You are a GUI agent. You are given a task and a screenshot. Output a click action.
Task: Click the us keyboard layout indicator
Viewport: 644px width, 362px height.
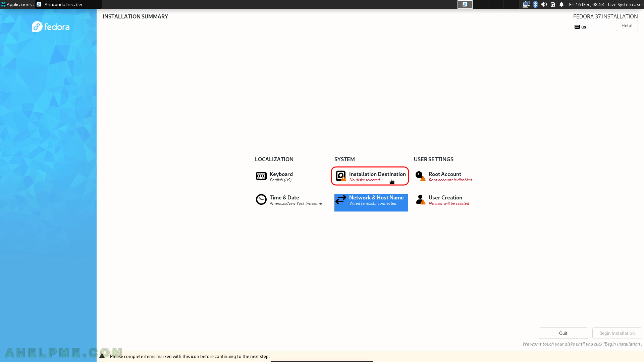point(580,27)
